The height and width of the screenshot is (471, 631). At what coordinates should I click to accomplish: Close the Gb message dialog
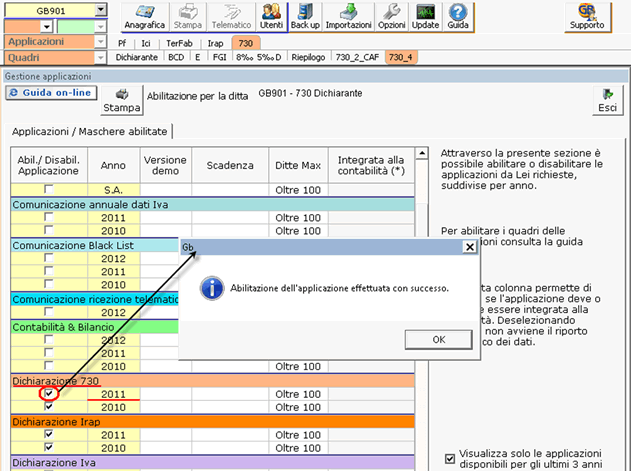[470, 247]
